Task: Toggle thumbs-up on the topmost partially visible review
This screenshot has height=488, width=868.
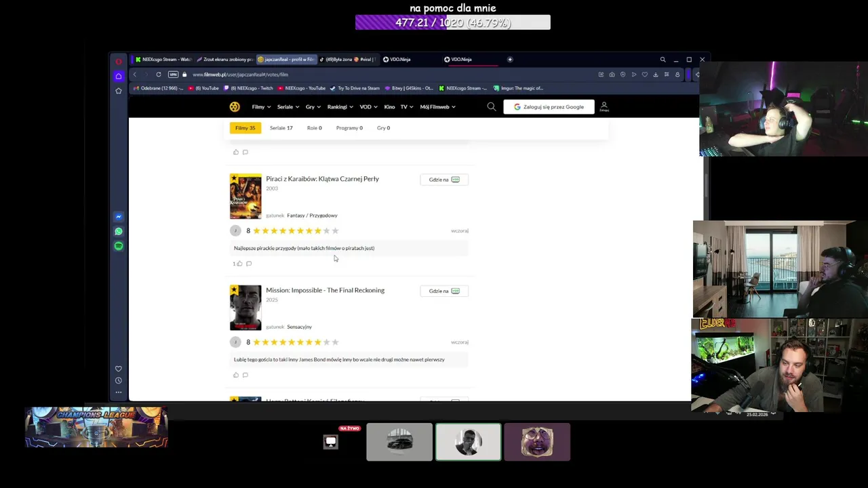Action: [x=236, y=152]
